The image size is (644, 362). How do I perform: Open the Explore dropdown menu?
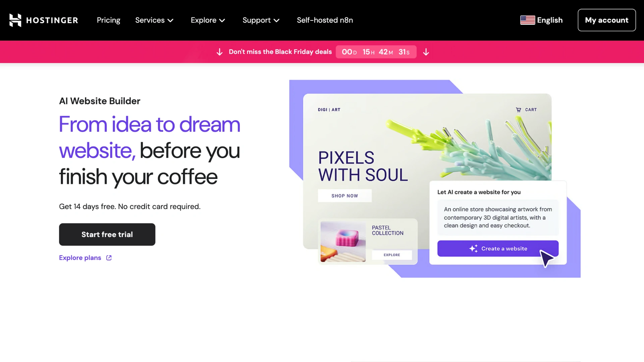(x=208, y=20)
